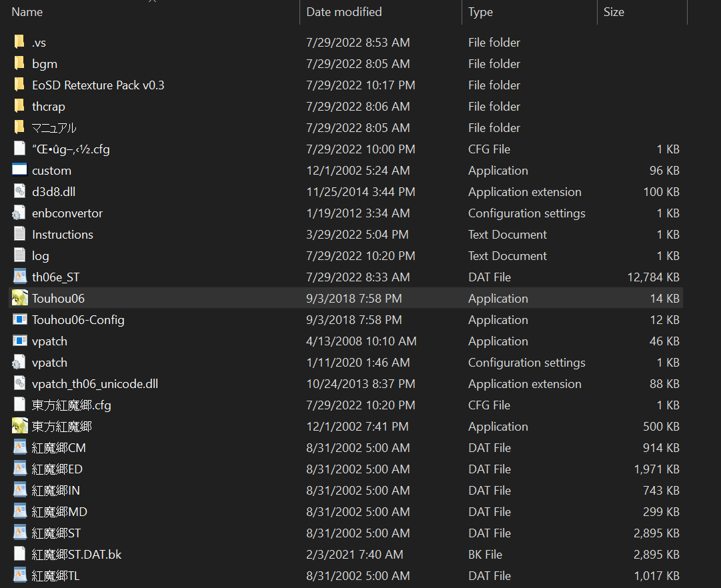721x588 pixels.
Task: Click the Touhou06-Config application icon
Action: pyautogui.click(x=19, y=319)
